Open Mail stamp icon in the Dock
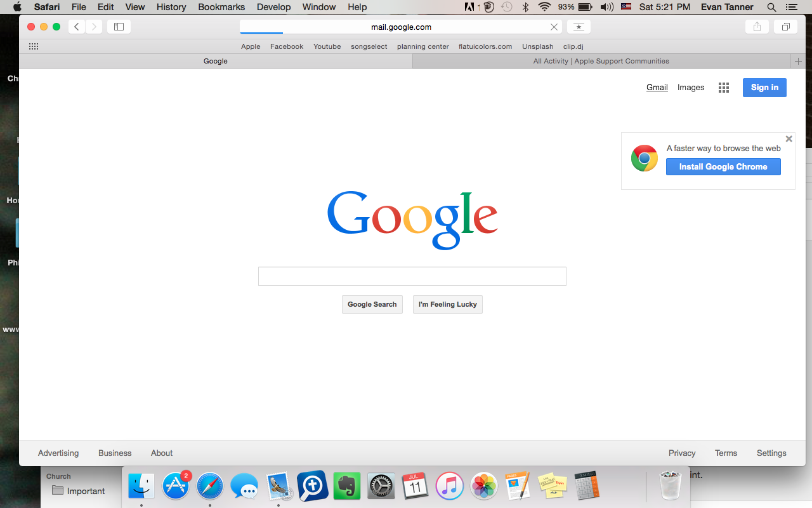812x508 pixels. [x=278, y=486]
